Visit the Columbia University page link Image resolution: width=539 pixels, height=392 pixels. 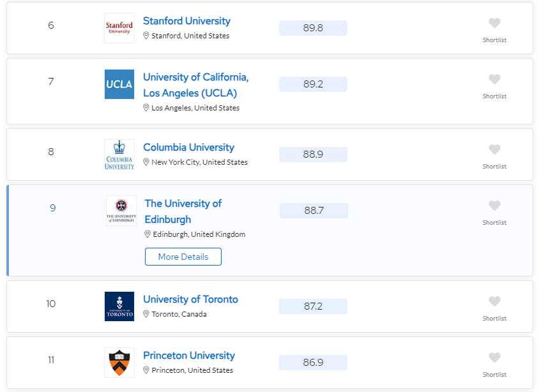coord(189,147)
